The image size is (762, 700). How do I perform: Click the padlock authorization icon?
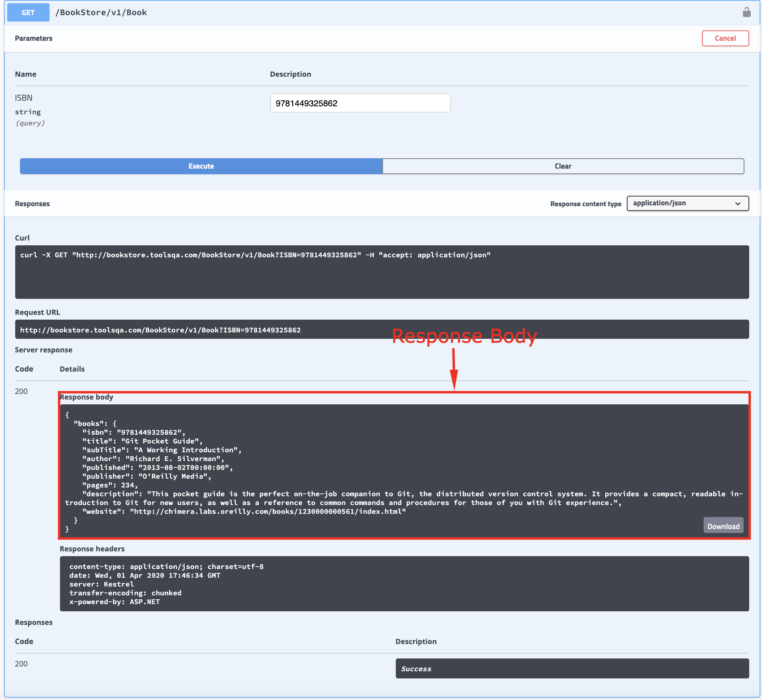click(747, 12)
